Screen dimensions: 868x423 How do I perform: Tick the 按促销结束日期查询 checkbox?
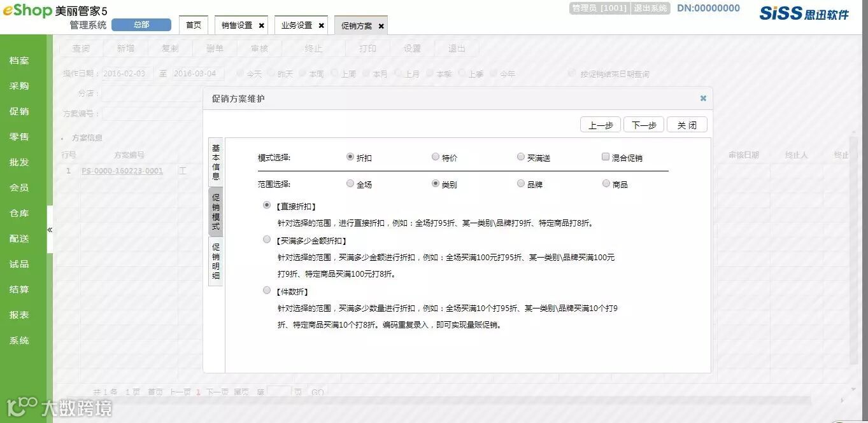pyautogui.click(x=572, y=73)
